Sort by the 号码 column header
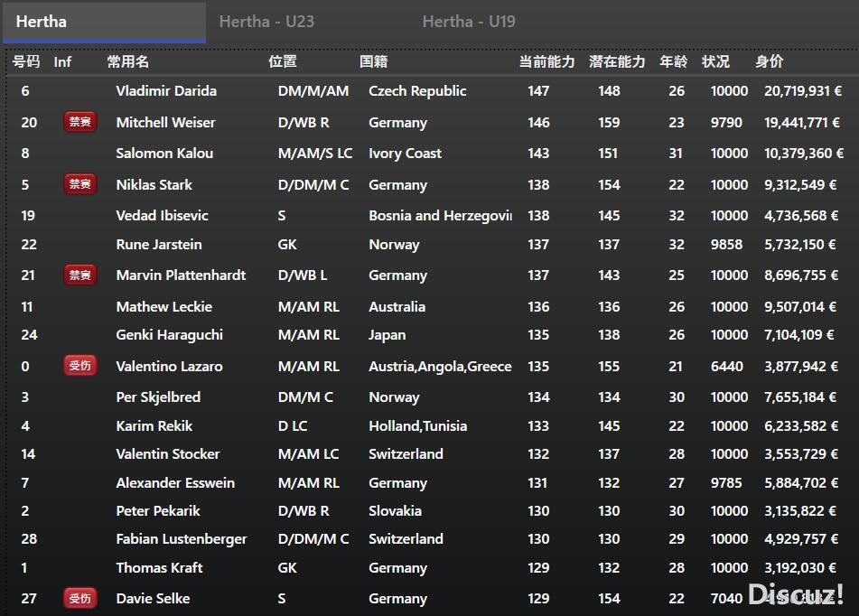The image size is (859, 616). [x=26, y=61]
